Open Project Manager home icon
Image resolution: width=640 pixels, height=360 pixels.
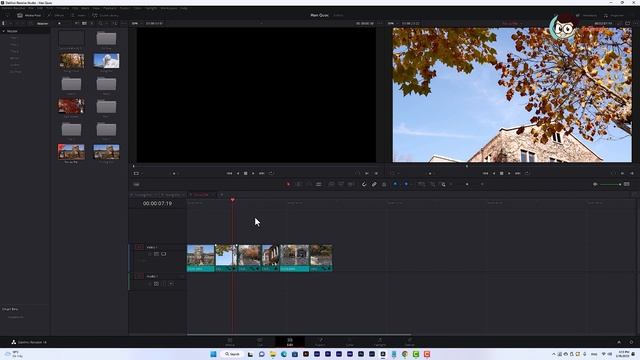point(619,342)
